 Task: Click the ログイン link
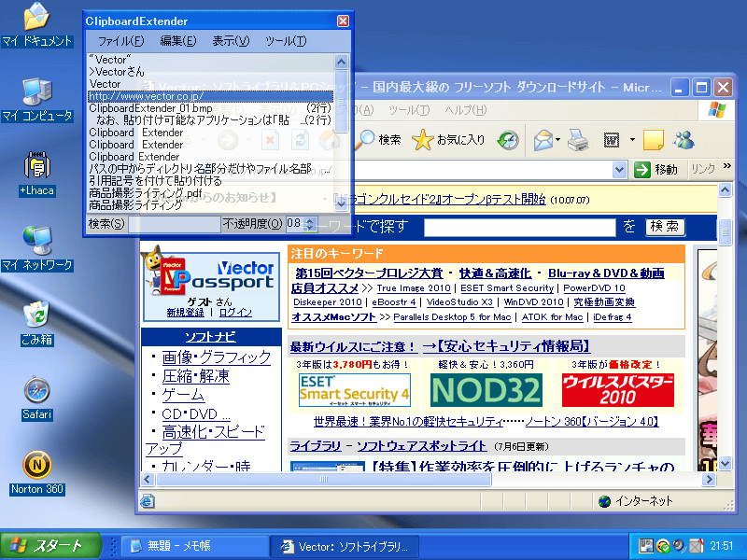click(x=235, y=313)
